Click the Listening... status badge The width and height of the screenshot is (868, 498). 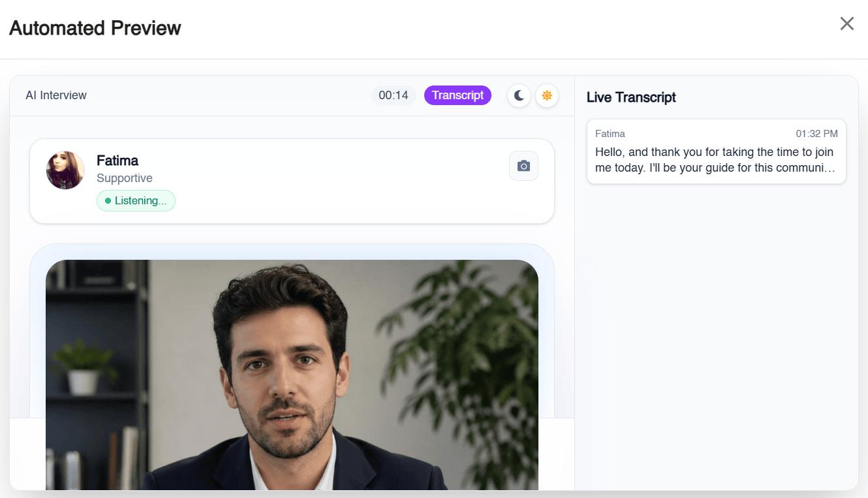point(136,200)
